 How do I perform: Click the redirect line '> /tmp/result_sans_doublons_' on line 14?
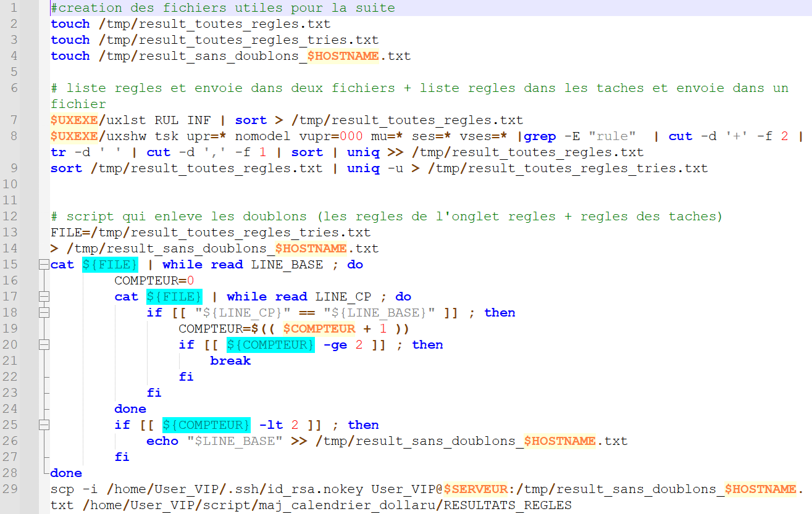click(163, 249)
